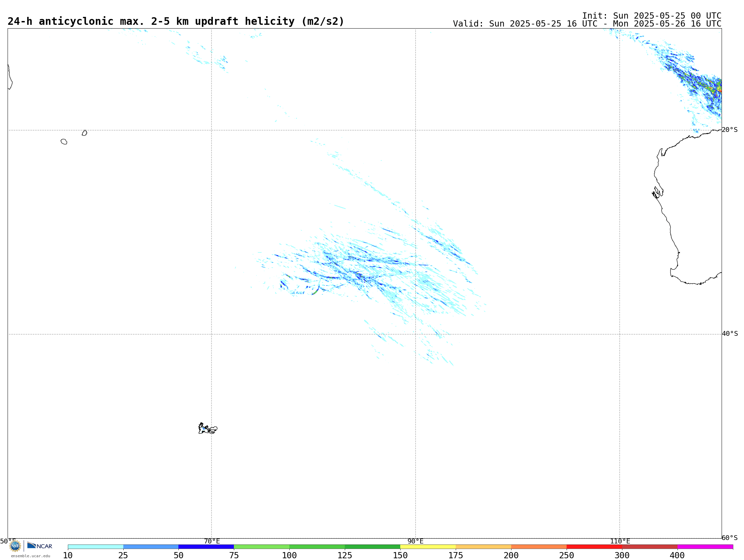The width and height of the screenshot is (744, 560).
Task: Click the colorbar tick label 25
Action: tap(123, 556)
